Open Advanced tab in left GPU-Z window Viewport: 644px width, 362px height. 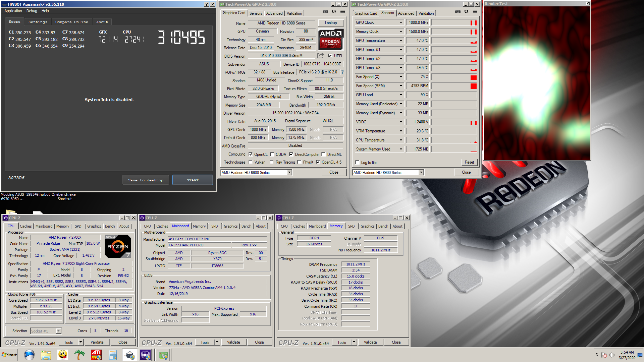[x=274, y=13]
